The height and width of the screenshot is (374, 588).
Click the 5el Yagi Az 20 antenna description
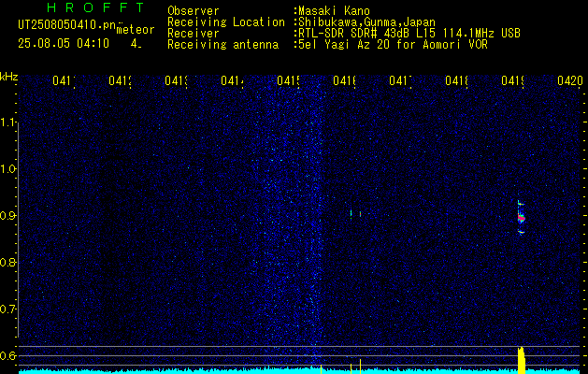[393, 45]
